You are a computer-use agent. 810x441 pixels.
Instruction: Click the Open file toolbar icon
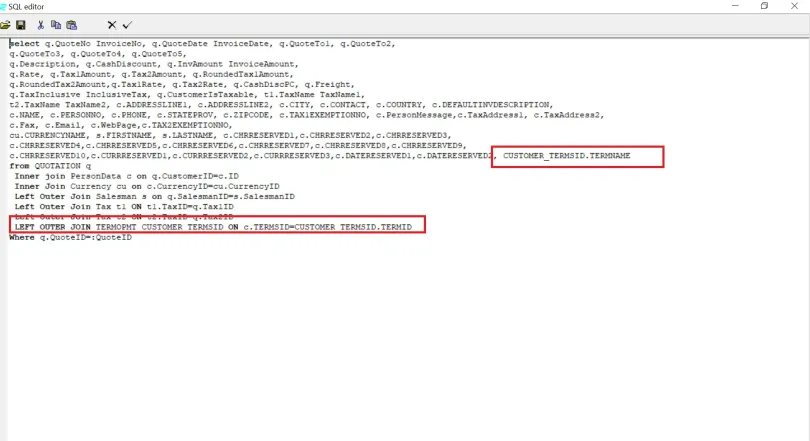click(6, 24)
